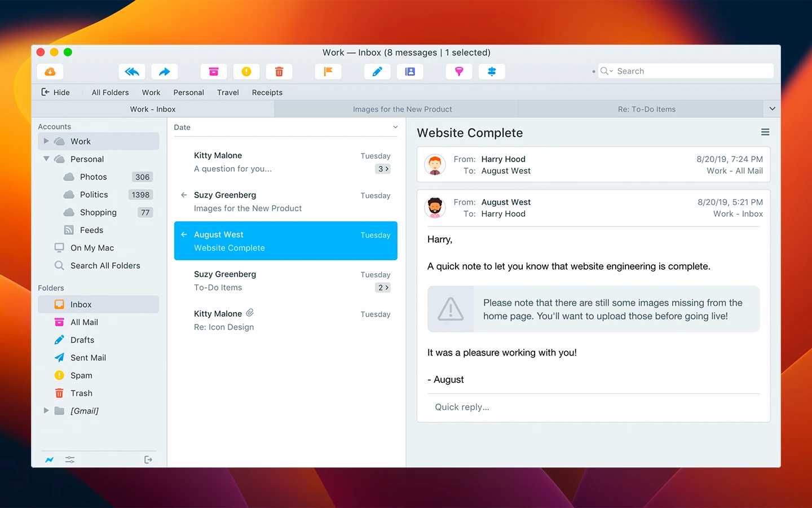Toggle sidebar with the Hide button
This screenshot has height=508, width=812.
[55, 93]
